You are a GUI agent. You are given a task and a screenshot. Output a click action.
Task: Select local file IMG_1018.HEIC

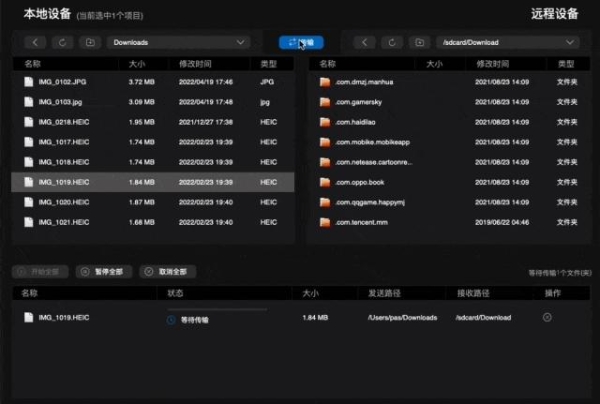tap(153, 162)
